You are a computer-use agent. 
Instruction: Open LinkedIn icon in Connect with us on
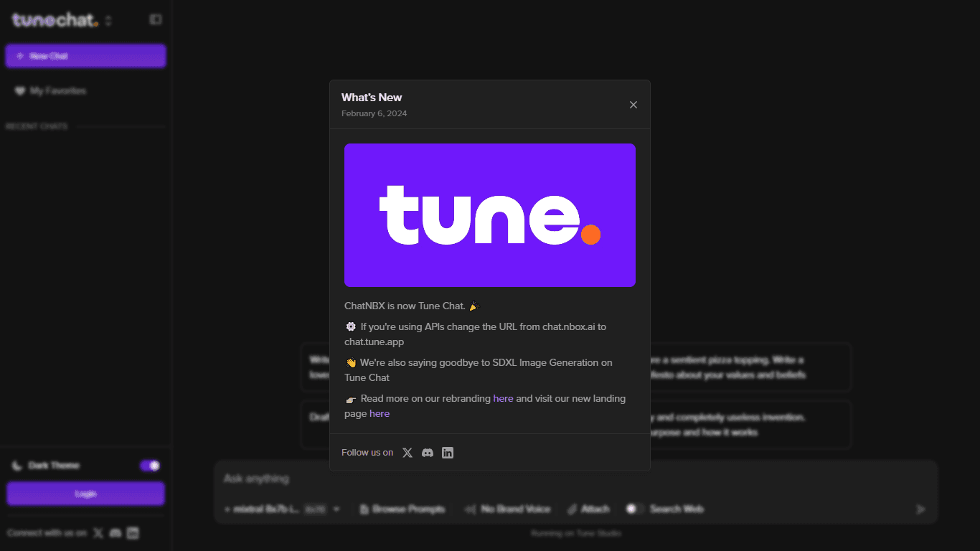pos(133,533)
